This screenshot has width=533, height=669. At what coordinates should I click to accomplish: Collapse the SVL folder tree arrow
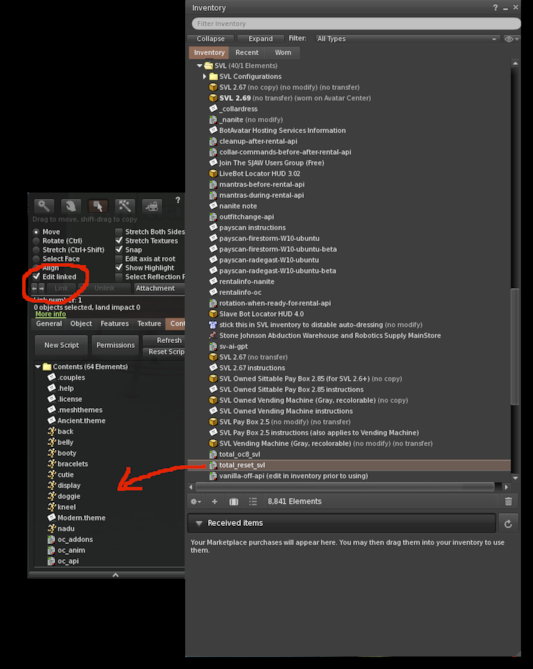click(199, 66)
